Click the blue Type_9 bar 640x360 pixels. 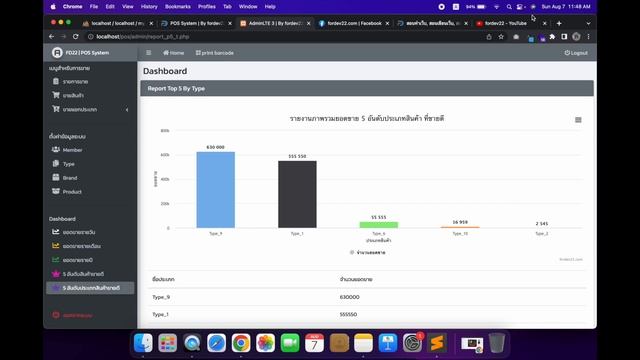coord(216,190)
